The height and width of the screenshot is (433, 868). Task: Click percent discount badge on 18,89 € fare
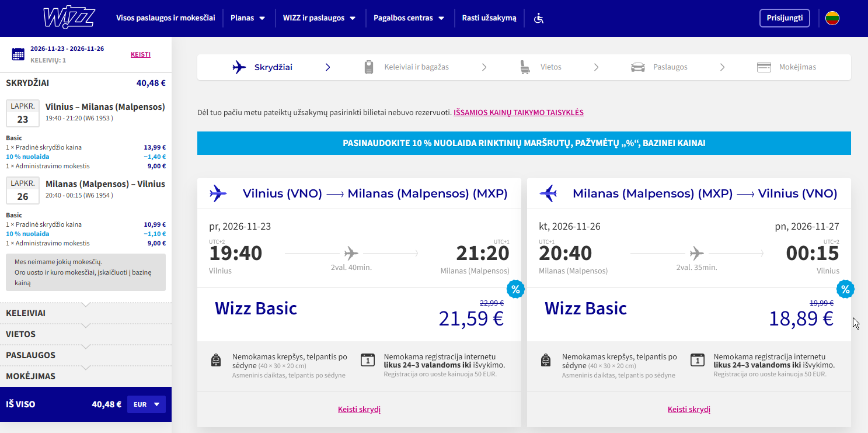845,289
